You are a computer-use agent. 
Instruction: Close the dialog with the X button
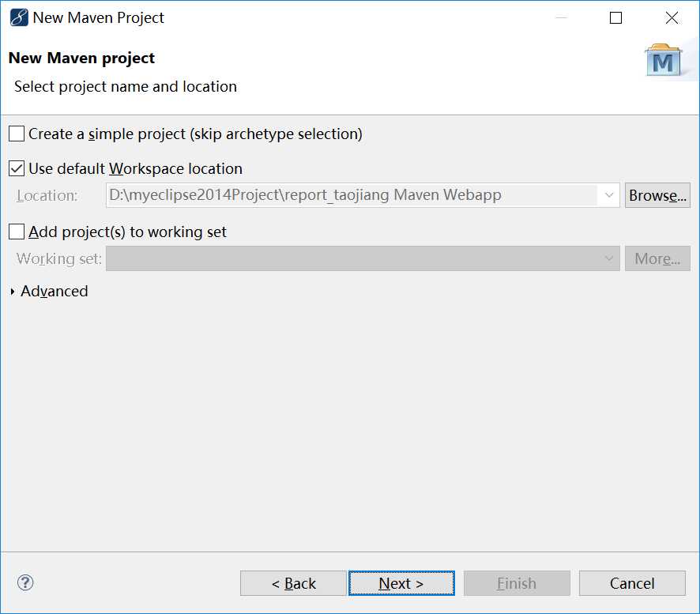coord(672,17)
